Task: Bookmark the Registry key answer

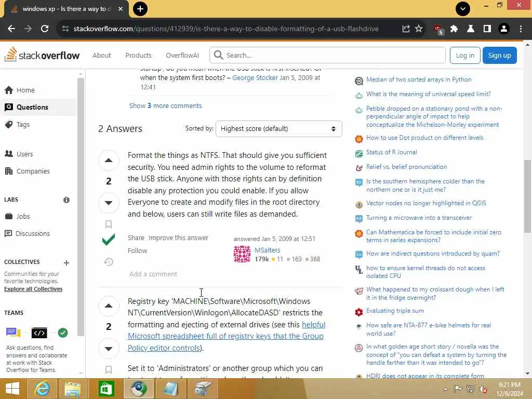Action: point(109,369)
